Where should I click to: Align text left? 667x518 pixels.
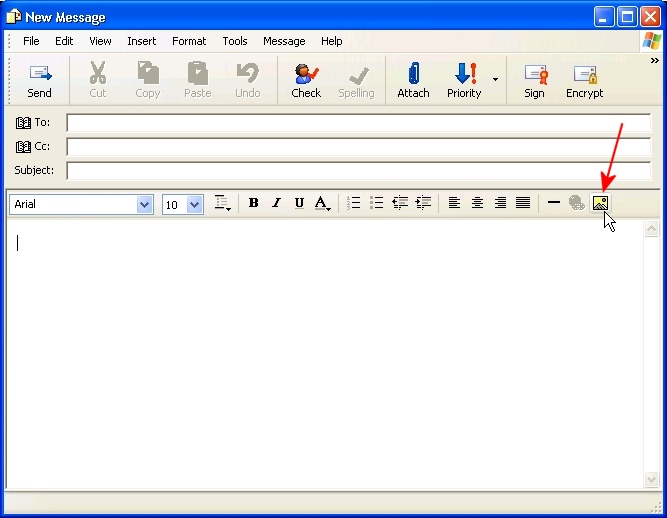[454, 203]
